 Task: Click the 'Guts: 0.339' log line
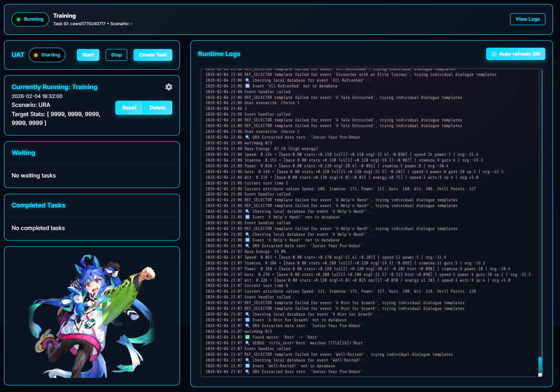tap(354, 172)
